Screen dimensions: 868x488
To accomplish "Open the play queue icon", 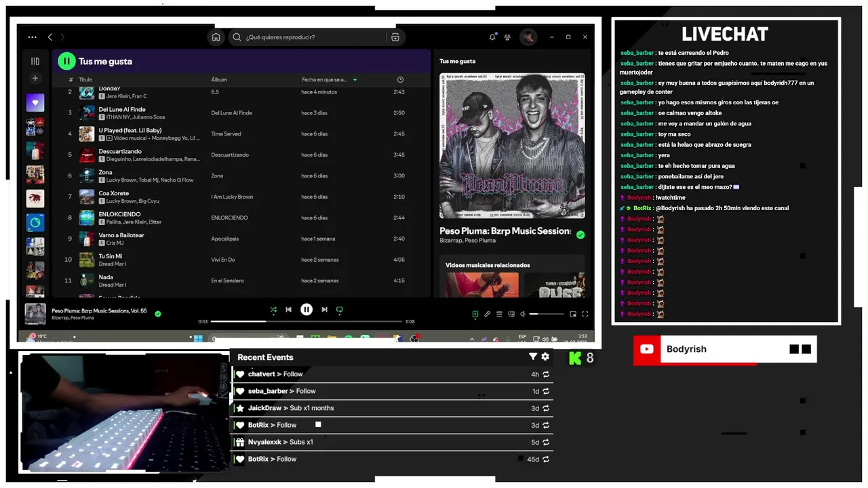I will point(499,314).
